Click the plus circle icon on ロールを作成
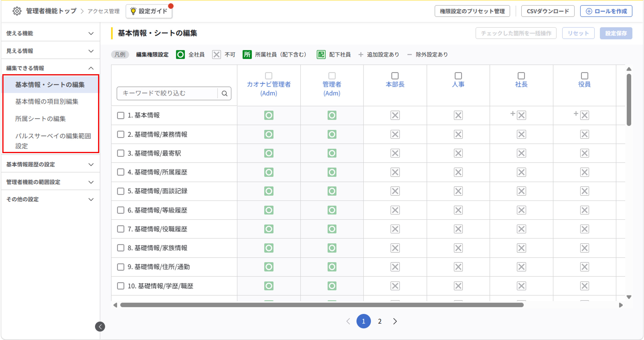This screenshot has height=340, width=644. (x=589, y=11)
